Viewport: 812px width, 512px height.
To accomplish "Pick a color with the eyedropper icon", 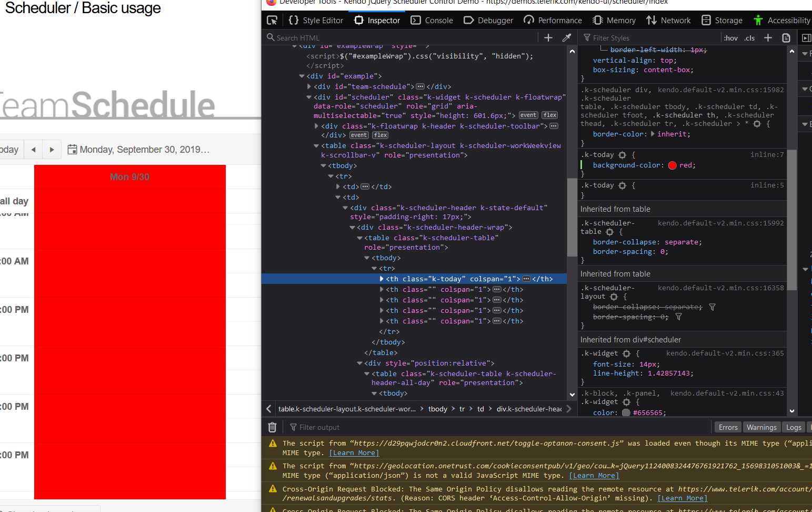I will pos(567,38).
